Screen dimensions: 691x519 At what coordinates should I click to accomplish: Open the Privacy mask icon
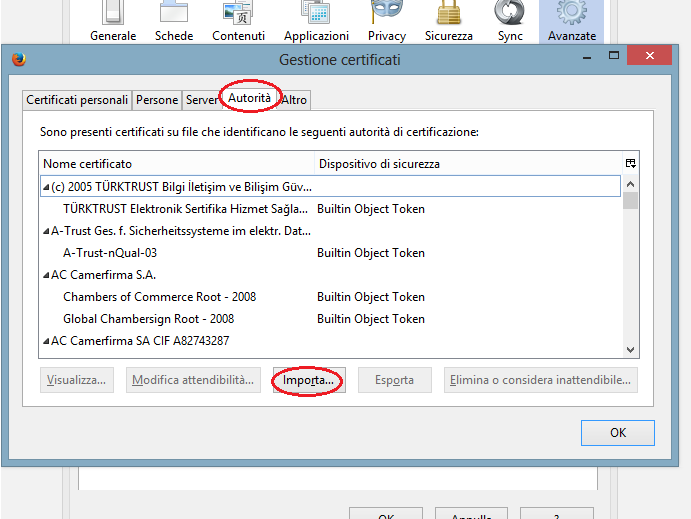point(387,14)
